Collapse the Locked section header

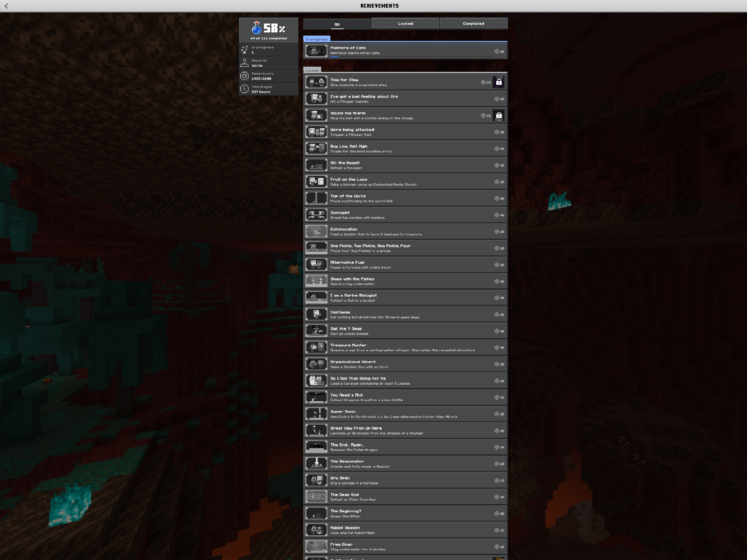tap(312, 70)
